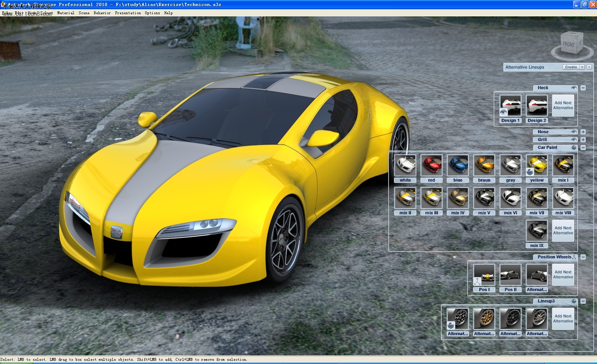Pick the mix I paint alternative
Screen dimensions: 597x364
click(563, 165)
